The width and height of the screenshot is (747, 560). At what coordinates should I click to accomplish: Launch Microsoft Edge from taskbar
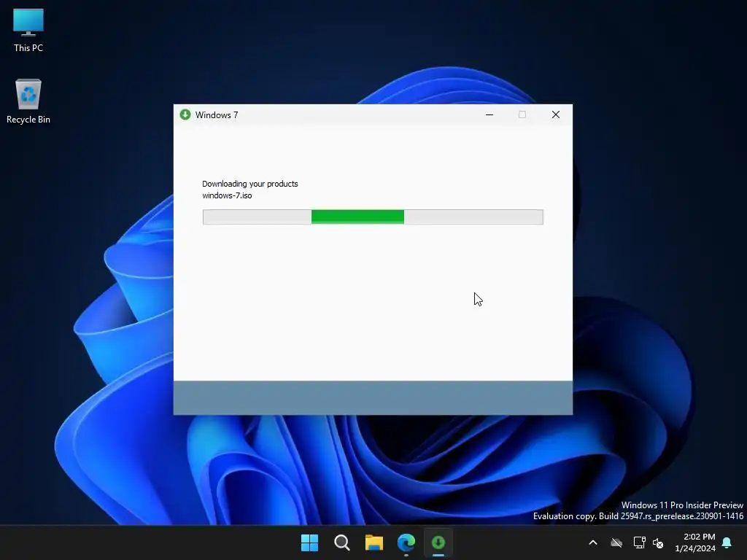coord(406,542)
